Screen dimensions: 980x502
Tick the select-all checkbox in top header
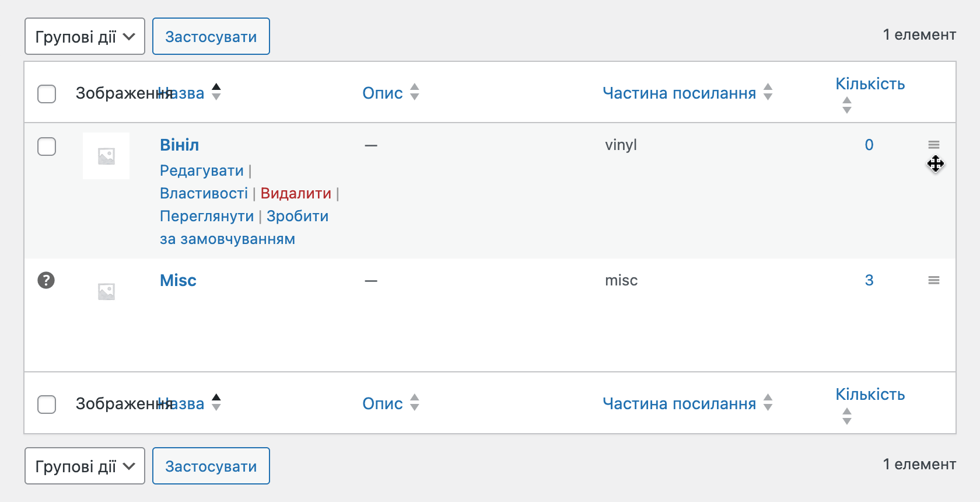pos(47,94)
